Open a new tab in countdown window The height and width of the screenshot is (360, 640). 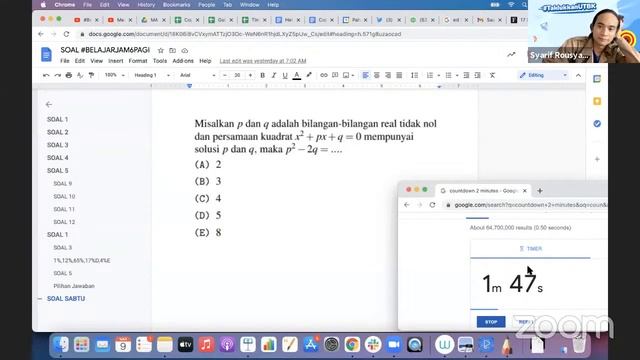(x=540, y=191)
